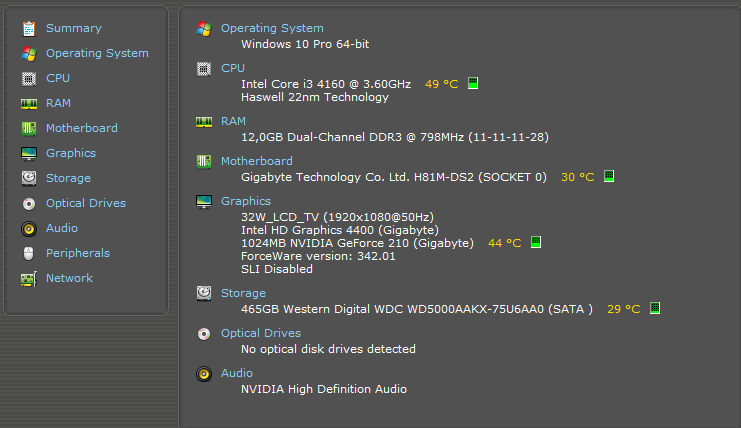Select Peripherals in the sidebar
The width and height of the screenshot is (741, 428).
click(x=77, y=253)
